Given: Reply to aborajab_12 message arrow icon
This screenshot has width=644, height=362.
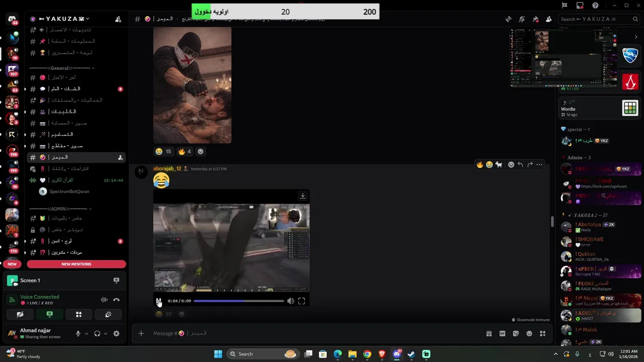Looking at the screenshot, I should tap(520, 164).
